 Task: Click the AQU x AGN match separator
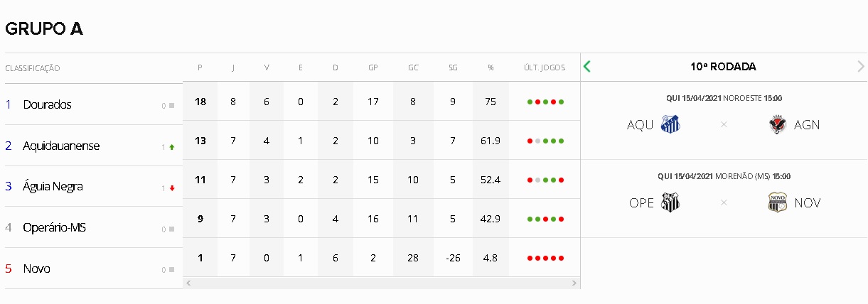[x=724, y=124]
